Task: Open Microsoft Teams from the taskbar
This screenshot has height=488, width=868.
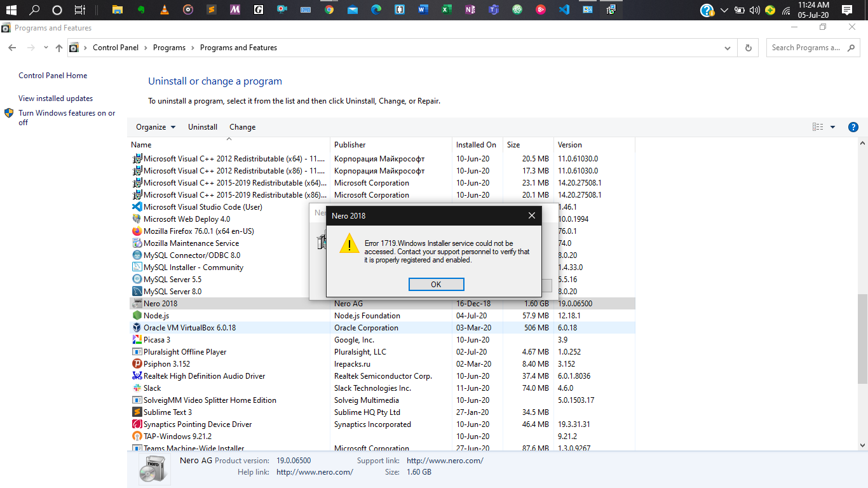Action: point(494,10)
